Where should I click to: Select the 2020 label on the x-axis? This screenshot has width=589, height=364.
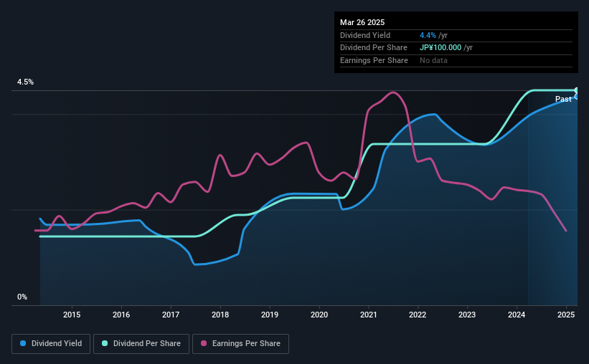(x=319, y=315)
